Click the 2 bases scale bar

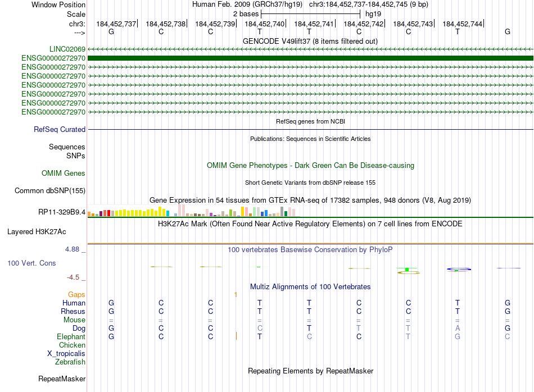[310, 14]
